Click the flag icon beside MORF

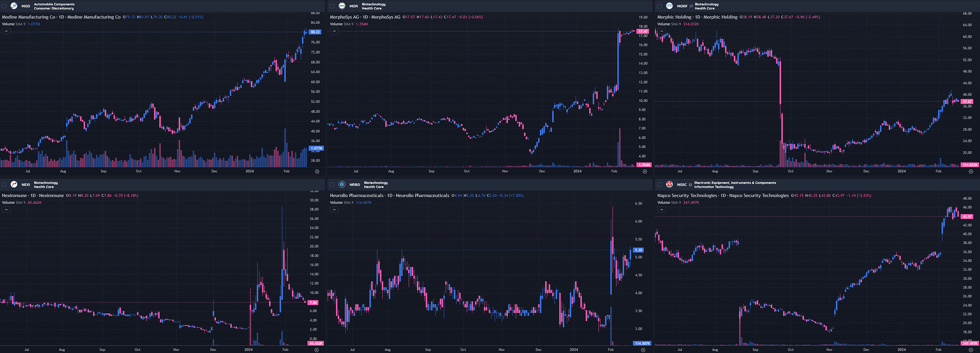coord(691,7)
